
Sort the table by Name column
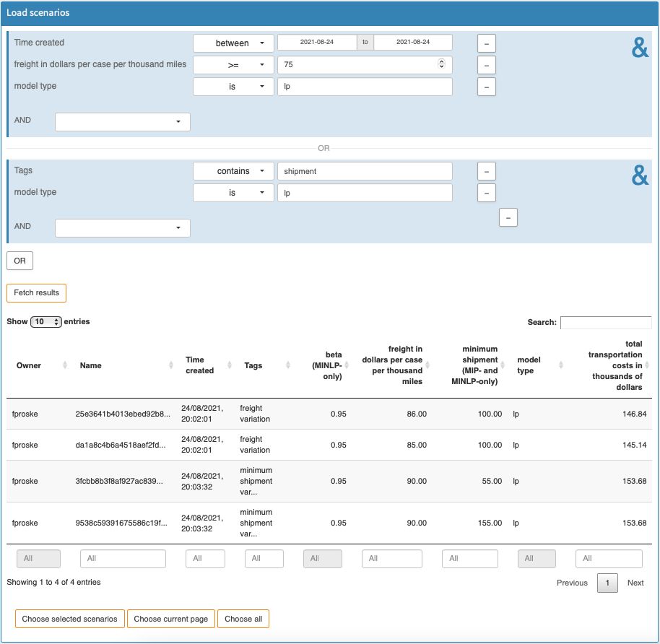tap(90, 365)
